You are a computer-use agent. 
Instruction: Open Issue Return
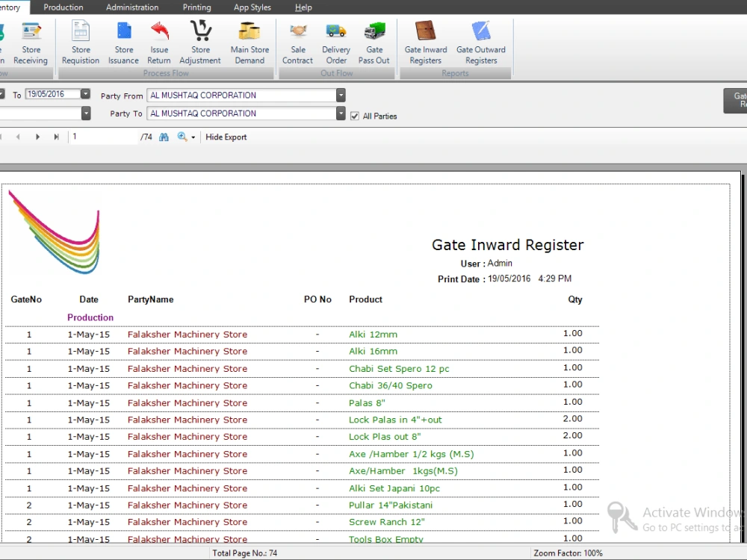click(159, 43)
